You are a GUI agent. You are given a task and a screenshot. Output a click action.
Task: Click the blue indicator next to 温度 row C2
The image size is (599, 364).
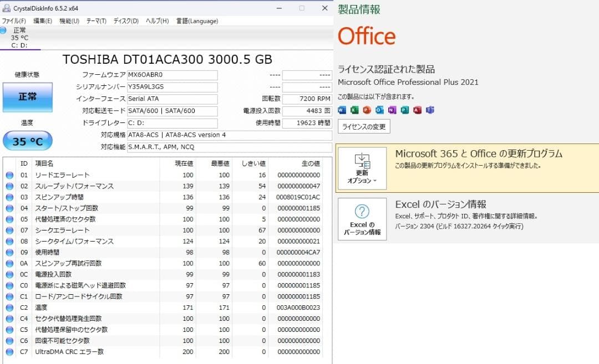pos(9,307)
